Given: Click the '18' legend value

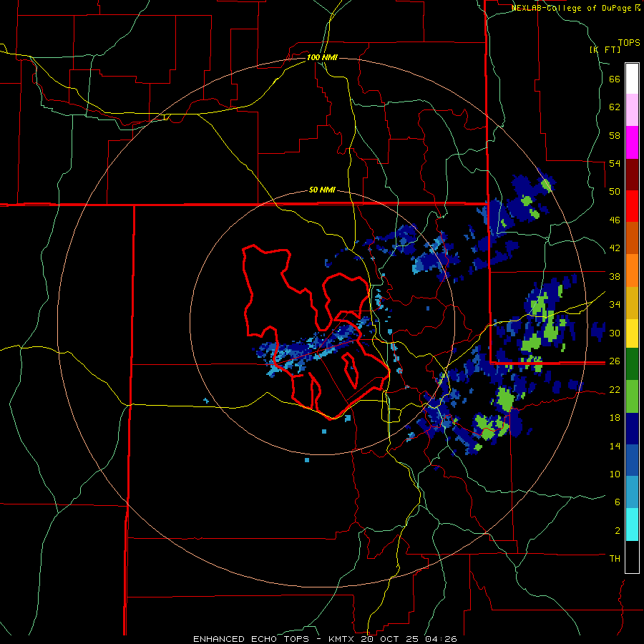Looking at the screenshot, I should coord(615,418).
